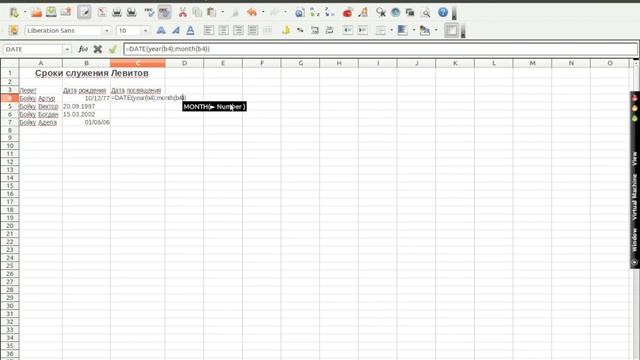Apply the cell background color
Image resolution: width=640 pixels, height=360 pixels.
(x=402, y=30)
